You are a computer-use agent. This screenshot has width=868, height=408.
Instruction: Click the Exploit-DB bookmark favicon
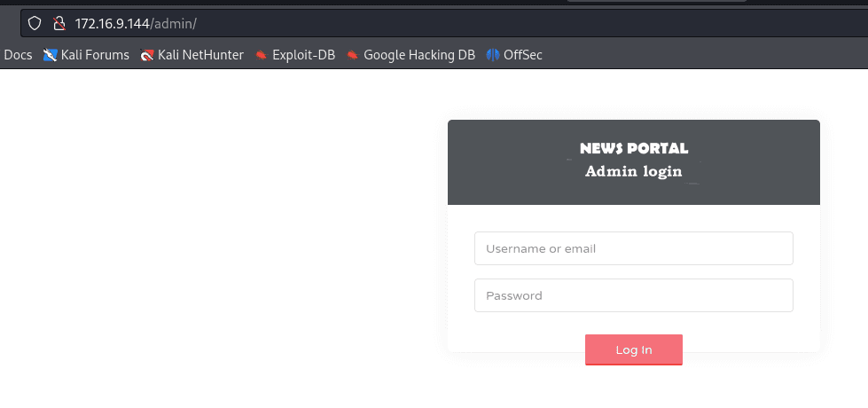click(x=261, y=55)
